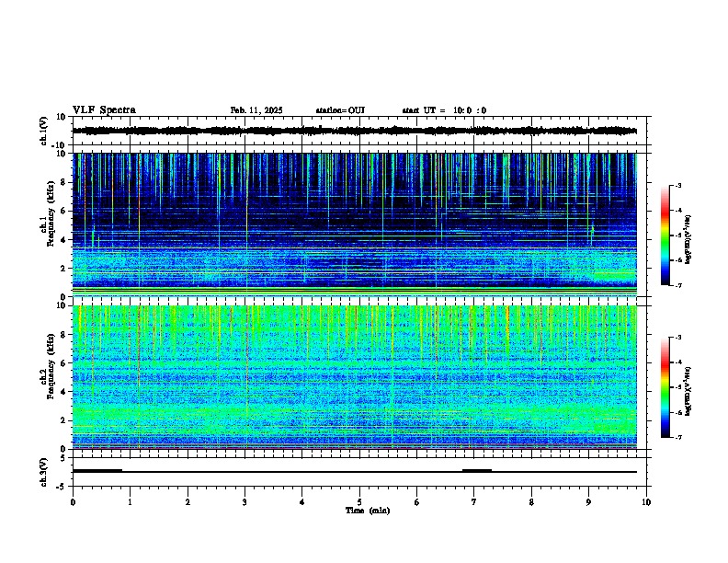This screenshot has width=728, height=563.
Task: Click the "-3" label on ch.1 color scale
Action: tap(677, 185)
